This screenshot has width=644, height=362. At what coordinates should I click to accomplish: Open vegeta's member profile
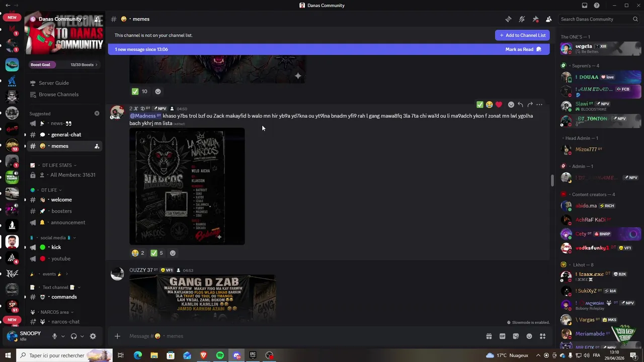click(600, 48)
